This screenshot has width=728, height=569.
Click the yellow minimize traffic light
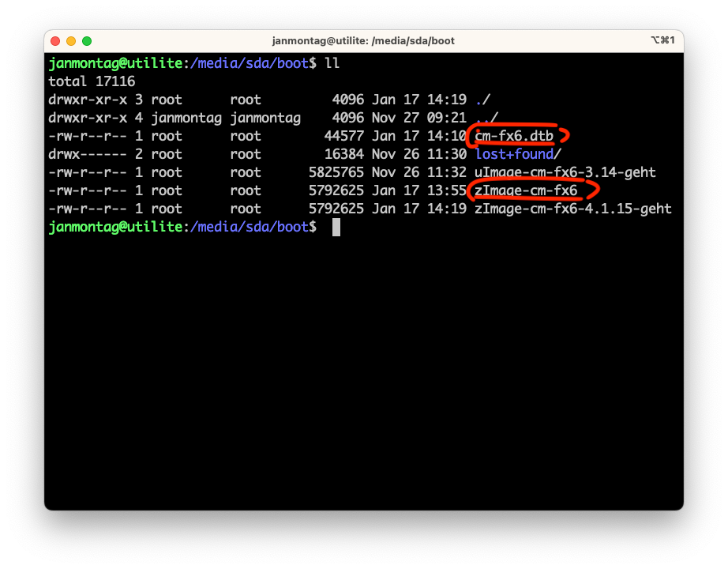coord(70,40)
